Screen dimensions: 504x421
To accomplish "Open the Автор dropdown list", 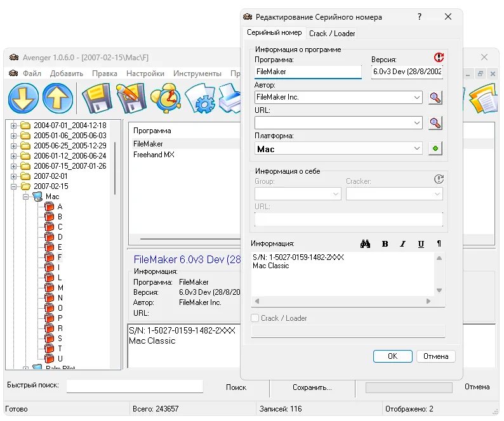I will click(416, 97).
